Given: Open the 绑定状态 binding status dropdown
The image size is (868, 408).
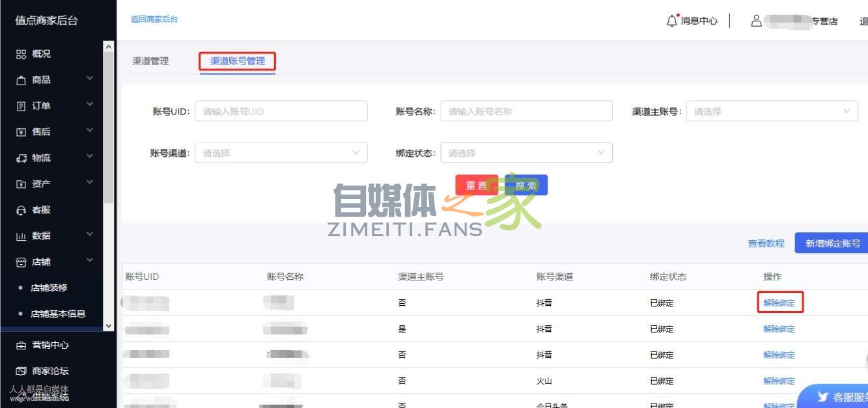Looking at the screenshot, I should click(x=526, y=152).
